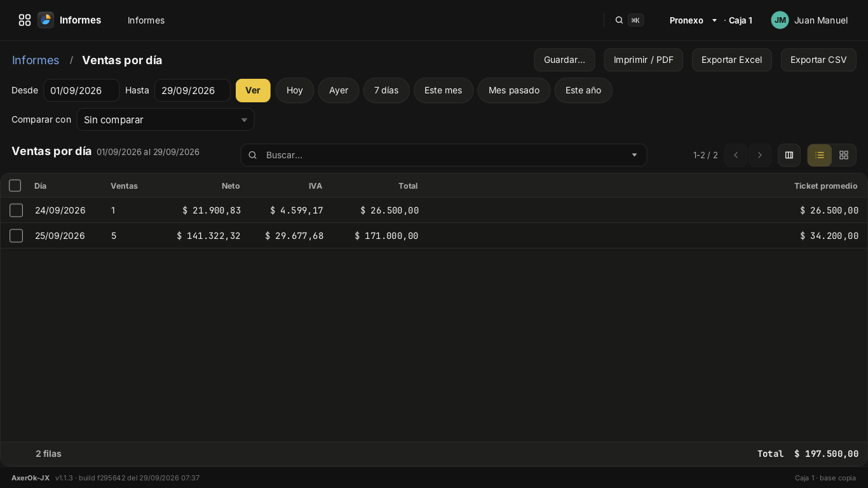Apply the Este mes preset
The width and height of the screenshot is (868, 488).
tap(444, 90)
